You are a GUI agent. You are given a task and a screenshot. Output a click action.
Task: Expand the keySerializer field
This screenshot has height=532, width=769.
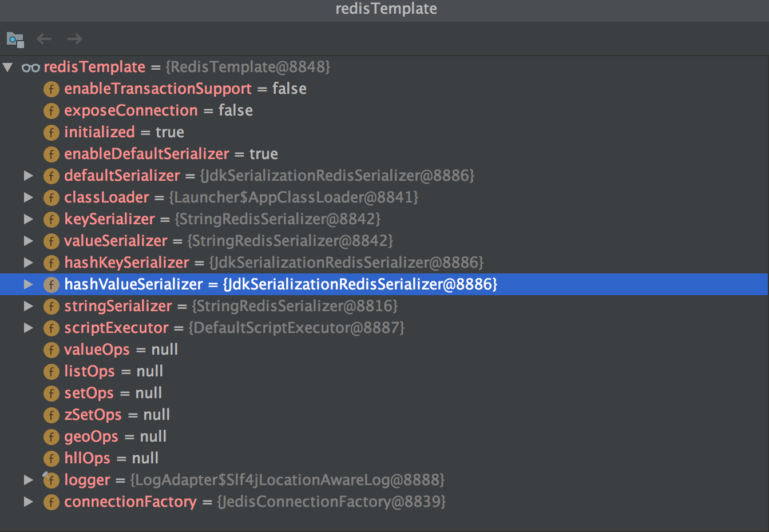pyautogui.click(x=28, y=219)
